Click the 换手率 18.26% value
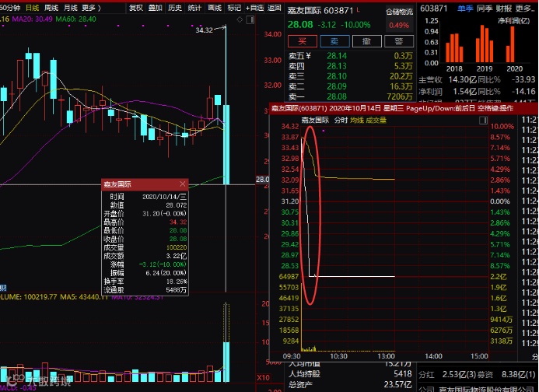 coord(177,282)
